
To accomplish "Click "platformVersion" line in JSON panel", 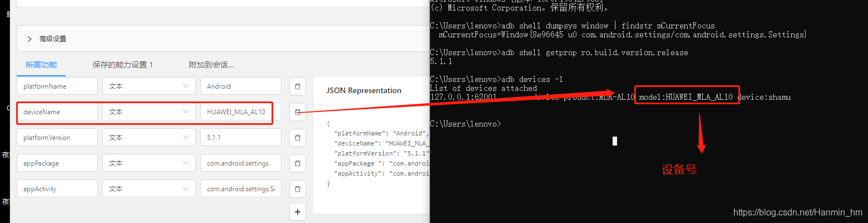I will click(x=381, y=153).
